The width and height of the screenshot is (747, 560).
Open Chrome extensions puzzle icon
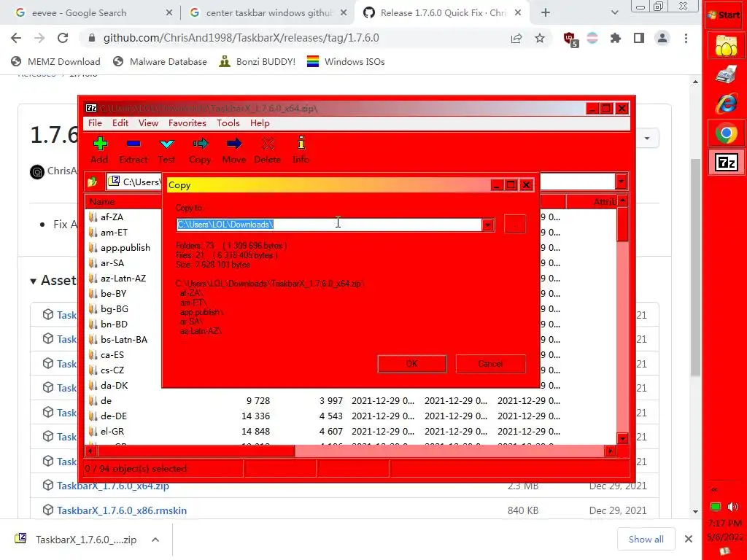[616, 38]
